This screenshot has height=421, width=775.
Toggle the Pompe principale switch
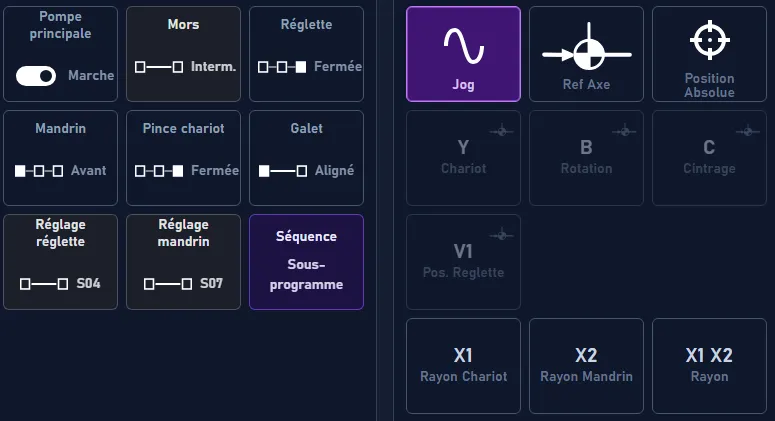(36, 76)
